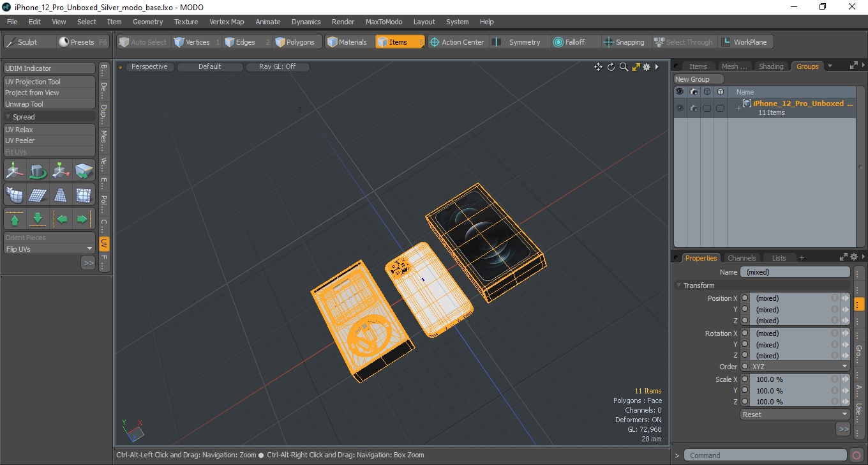This screenshot has width=868, height=465.
Task: Pick the curved mesh UV icon
Action: (x=15, y=194)
